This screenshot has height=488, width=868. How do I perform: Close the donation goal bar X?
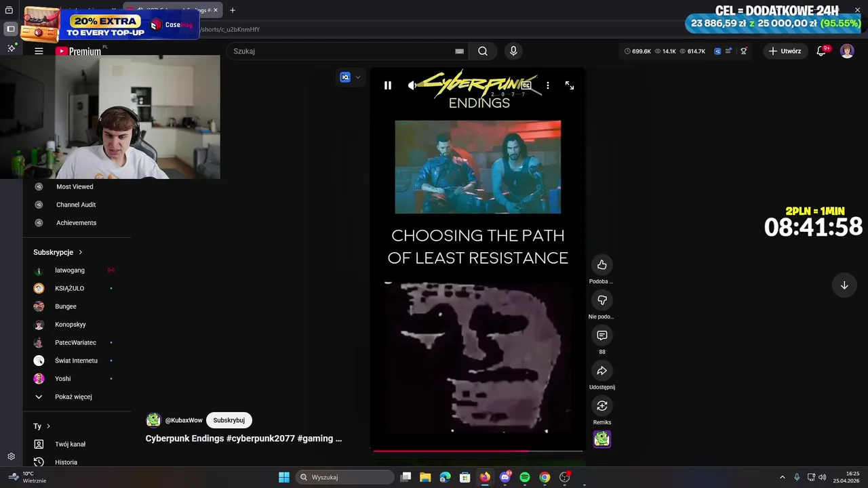pyautogui.click(x=857, y=10)
